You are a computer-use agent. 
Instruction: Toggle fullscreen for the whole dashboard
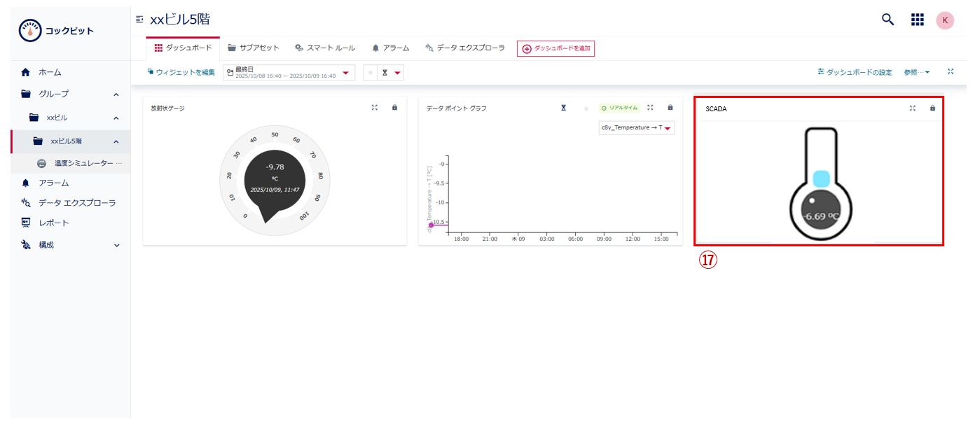(951, 71)
